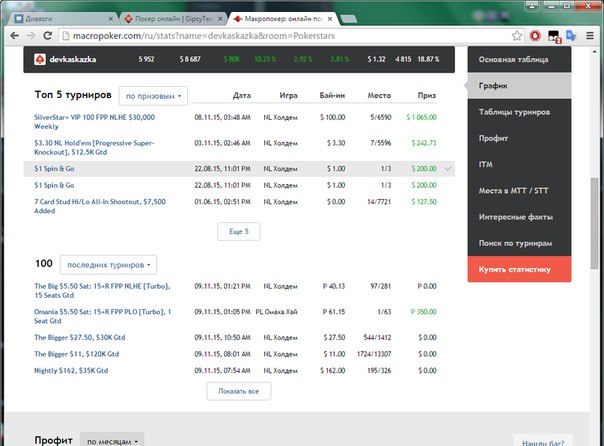The image size is (604, 446).
Task: Click the devkaskazka player name
Action: [73, 59]
